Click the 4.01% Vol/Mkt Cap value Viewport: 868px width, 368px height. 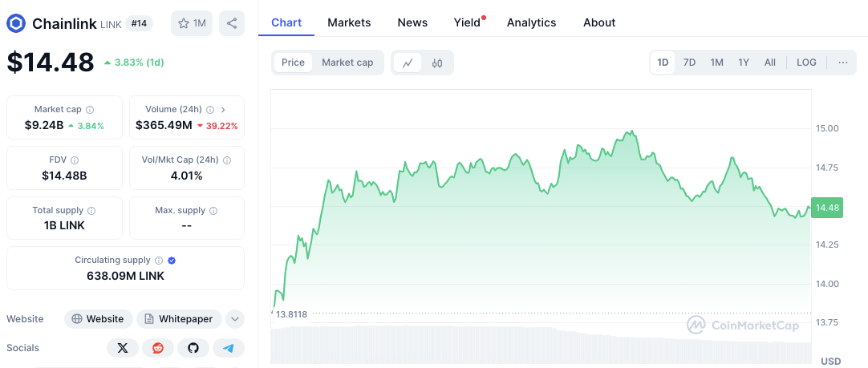pos(187,176)
